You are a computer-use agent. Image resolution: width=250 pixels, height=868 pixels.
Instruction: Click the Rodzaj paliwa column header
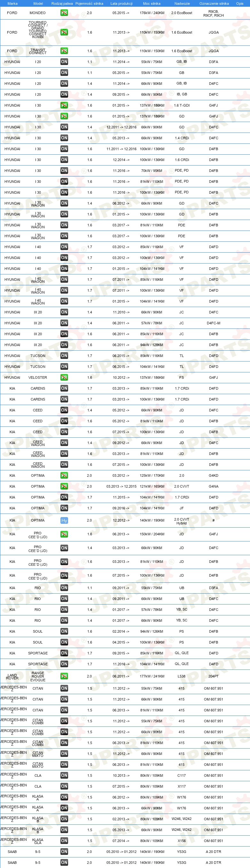tap(62, 4)
